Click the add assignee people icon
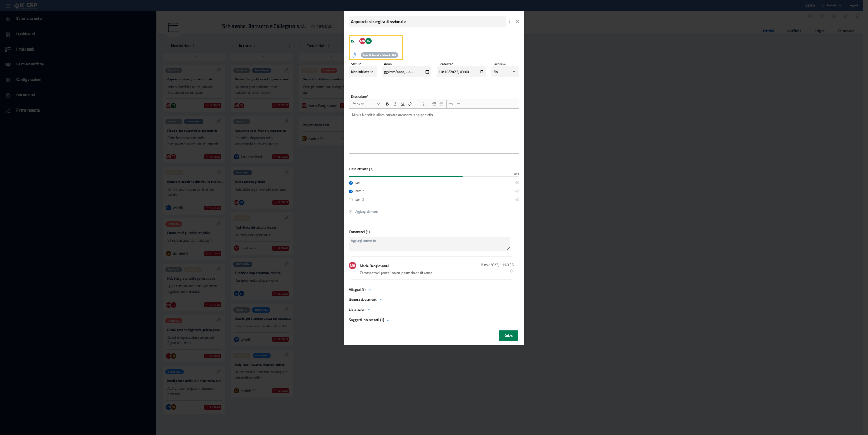868x435 pixels. tap(353, 41)
